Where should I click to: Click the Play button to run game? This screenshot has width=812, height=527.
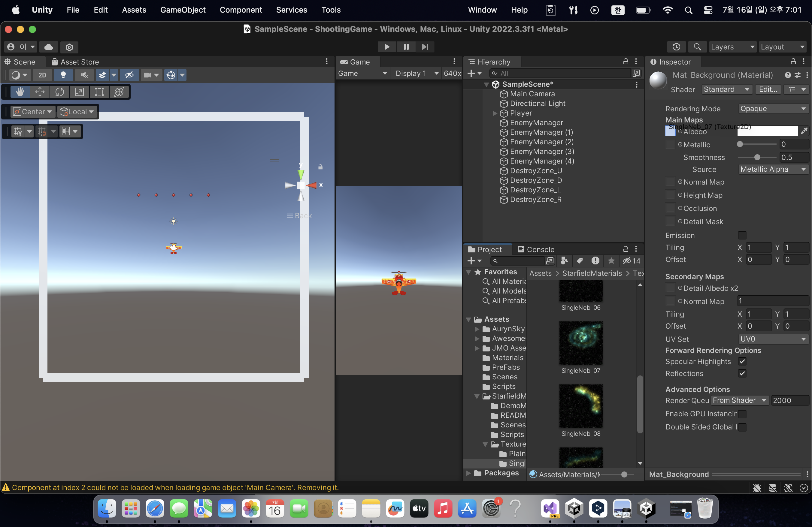click(x=386, y=47)
